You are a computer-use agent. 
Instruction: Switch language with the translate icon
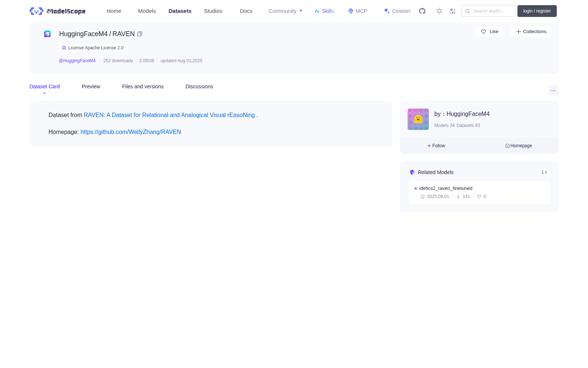pyautogui.click(x=452, y=11)
